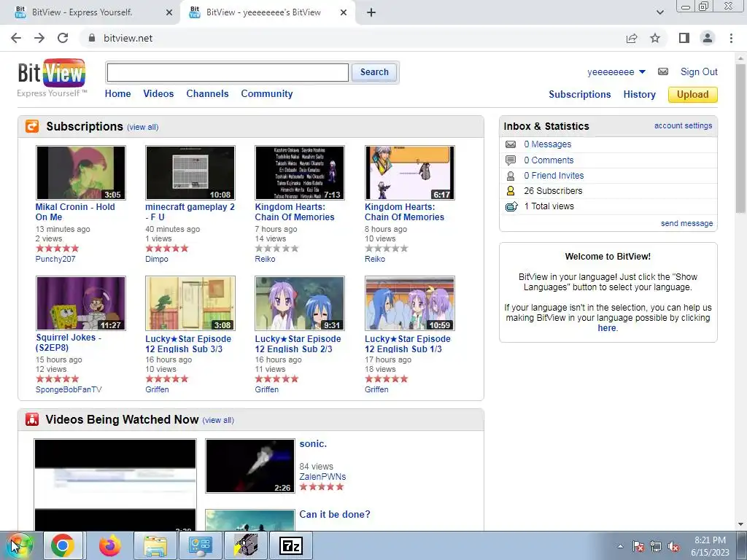Open the Chrome profile avatar icon
This screenshot has width=747, height=560.
pos(708,38)
